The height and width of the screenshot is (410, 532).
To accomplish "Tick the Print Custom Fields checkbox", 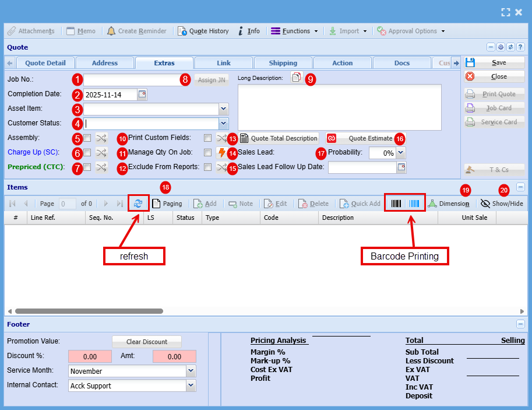I will click(207, 138).
